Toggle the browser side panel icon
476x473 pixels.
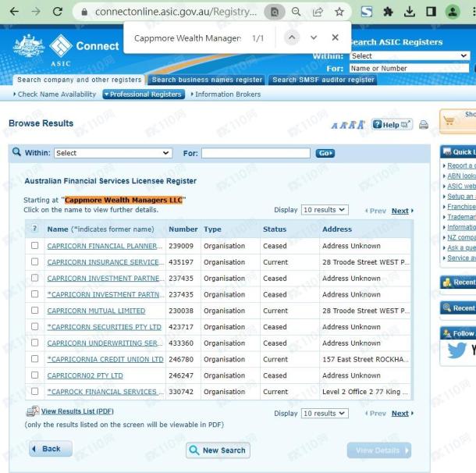pyautogui.click(x=431, y=12)
